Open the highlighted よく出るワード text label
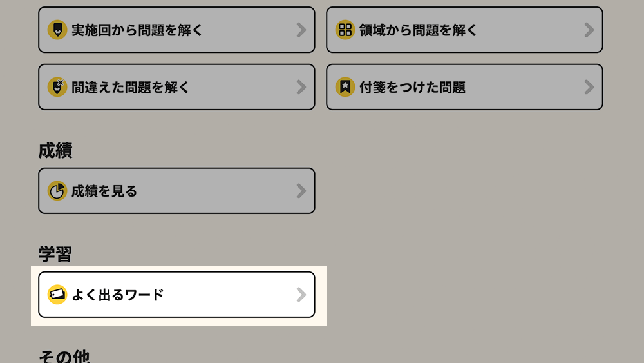The image size is (644, 363). tap(118, 295)
